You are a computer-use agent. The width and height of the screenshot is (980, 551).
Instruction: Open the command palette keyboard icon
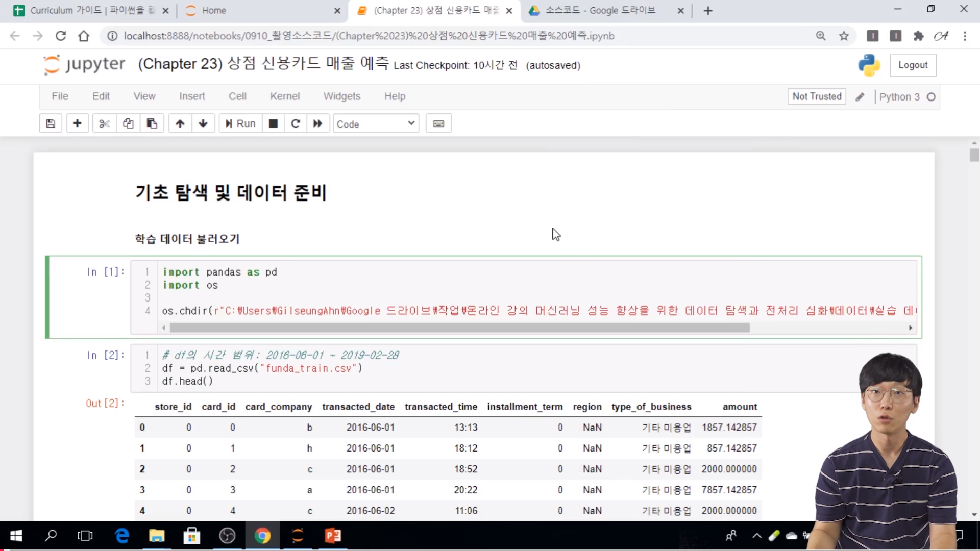click(x=438, y=123)
